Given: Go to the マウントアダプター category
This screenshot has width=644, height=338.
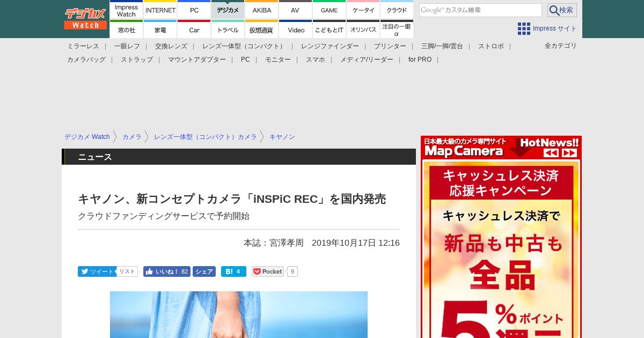Looking at the screenshot, I should pos(197,60).
